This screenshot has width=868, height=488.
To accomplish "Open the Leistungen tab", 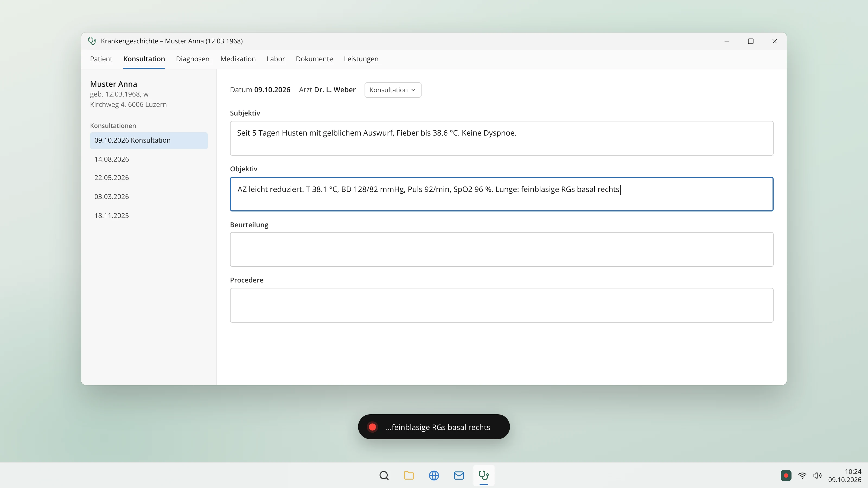I will (361, 59).
